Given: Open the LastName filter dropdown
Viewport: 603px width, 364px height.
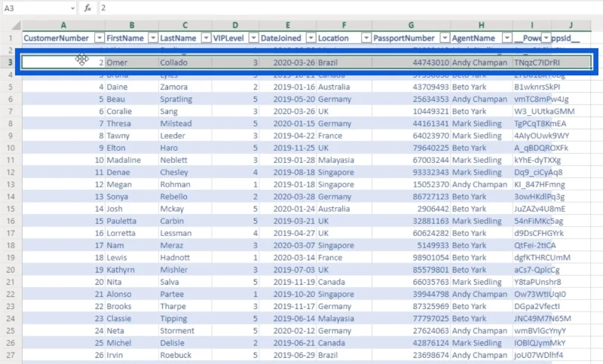Looking at the screenshot, I should click(206, 38).
